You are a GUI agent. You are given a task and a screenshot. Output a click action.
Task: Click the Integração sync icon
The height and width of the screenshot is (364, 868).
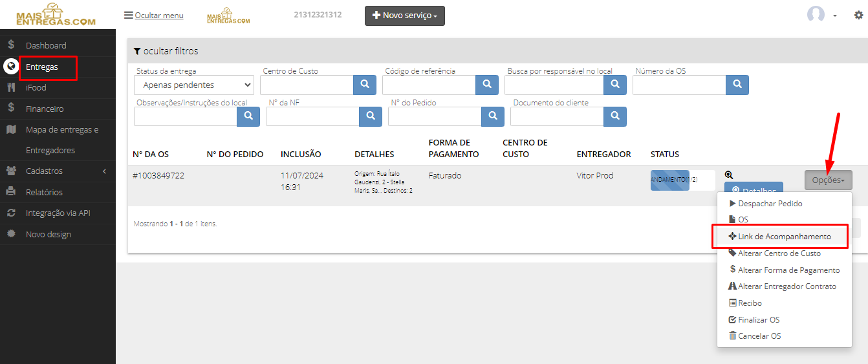pos(11,213)
